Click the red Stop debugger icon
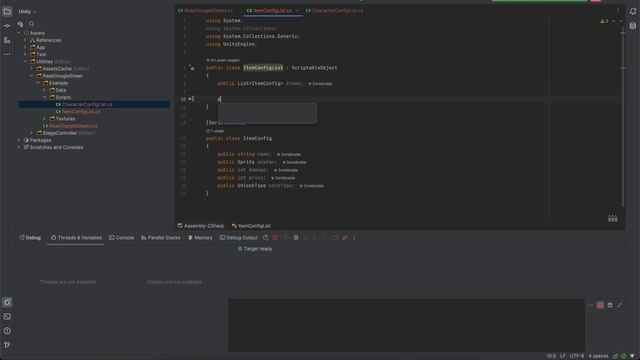This screenshot has height=360, width=640. click(x=275, y=238)
